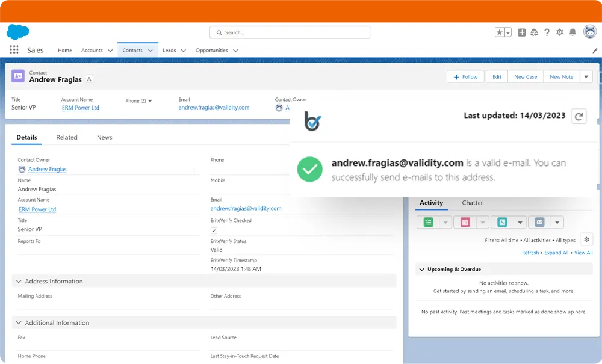Create a New Task icon in Activity
This screenshot has width=602, height=364.
428,222
